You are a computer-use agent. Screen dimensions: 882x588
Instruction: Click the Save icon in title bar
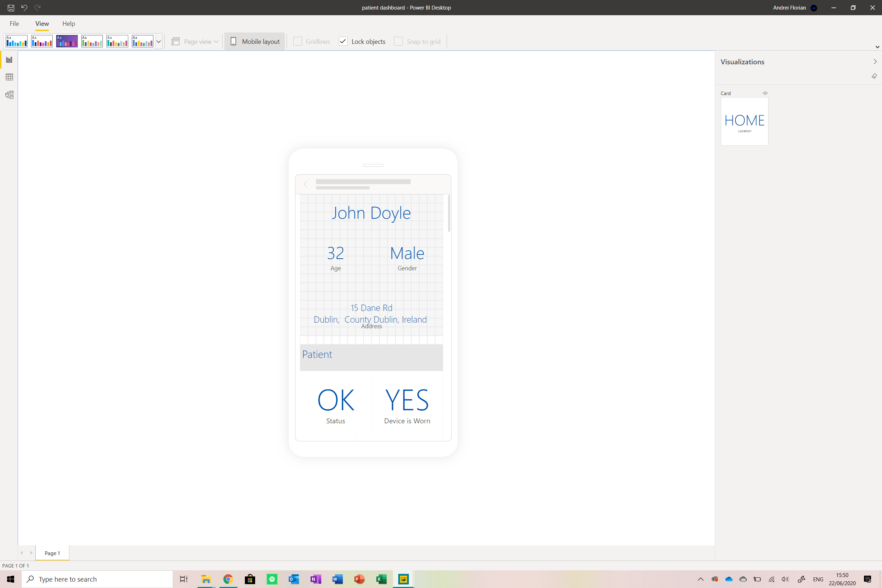pos(11,7)
